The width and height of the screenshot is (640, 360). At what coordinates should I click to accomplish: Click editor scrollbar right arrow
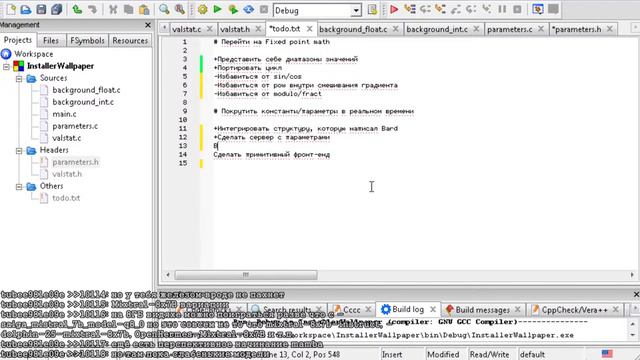click(632, 275)
